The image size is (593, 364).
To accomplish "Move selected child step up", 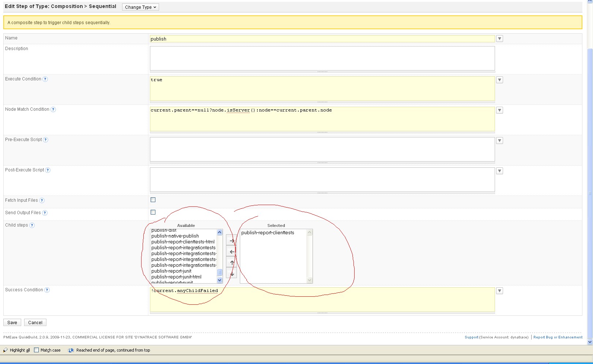I will tap(231, 263).
